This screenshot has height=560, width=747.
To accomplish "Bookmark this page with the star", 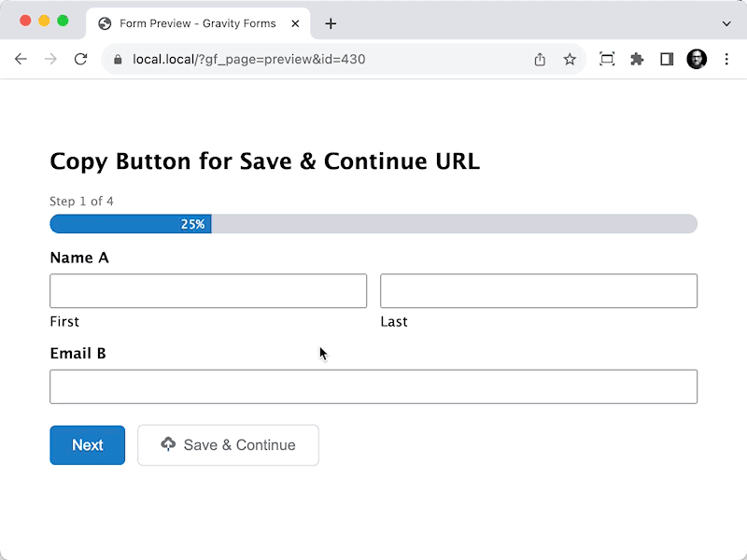I will (x=570, y=60).
